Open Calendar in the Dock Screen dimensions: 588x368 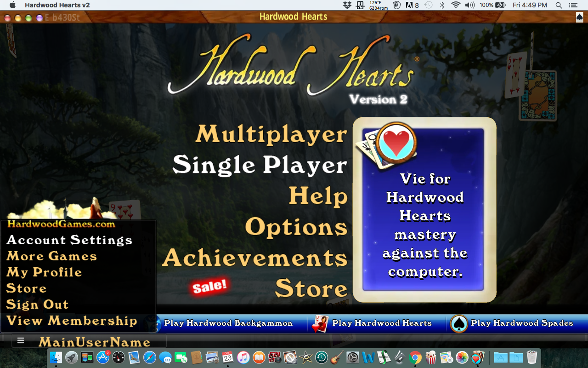tap(227, 357)
